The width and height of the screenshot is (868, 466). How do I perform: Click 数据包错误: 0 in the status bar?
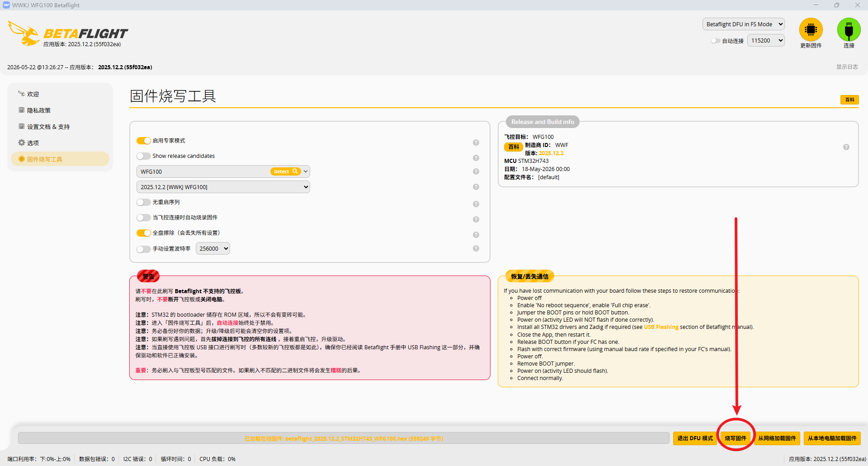(x=97, y=459)
